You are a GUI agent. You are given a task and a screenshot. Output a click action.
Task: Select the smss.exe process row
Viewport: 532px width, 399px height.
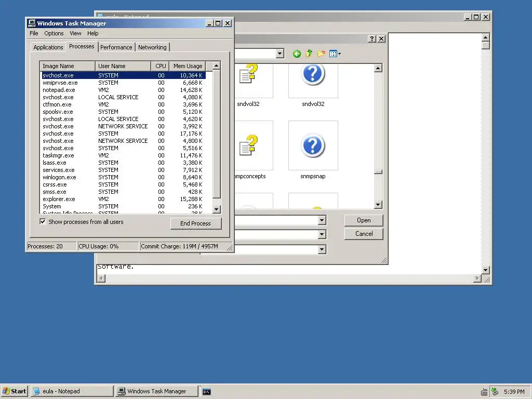[123, 192]
